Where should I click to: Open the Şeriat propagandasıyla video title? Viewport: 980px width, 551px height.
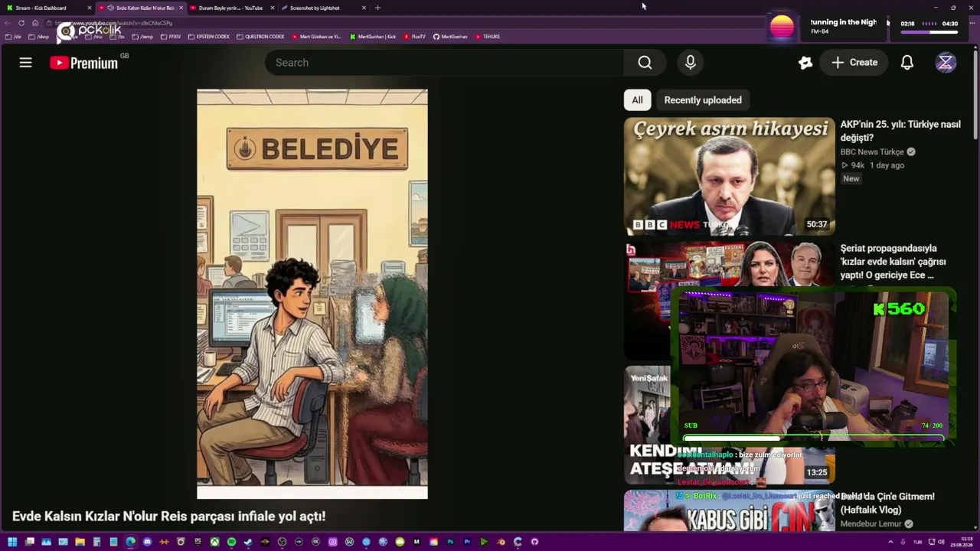(x=893, y=262)
